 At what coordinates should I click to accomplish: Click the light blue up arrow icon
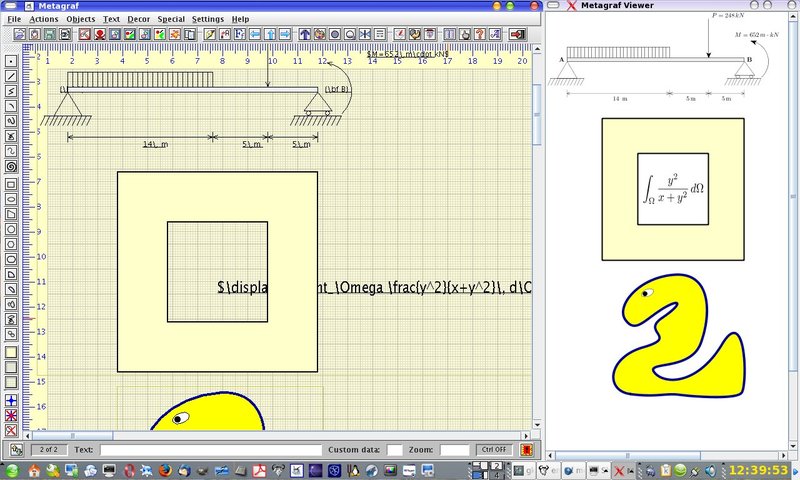pyautogui.click(x=270, y=34)
